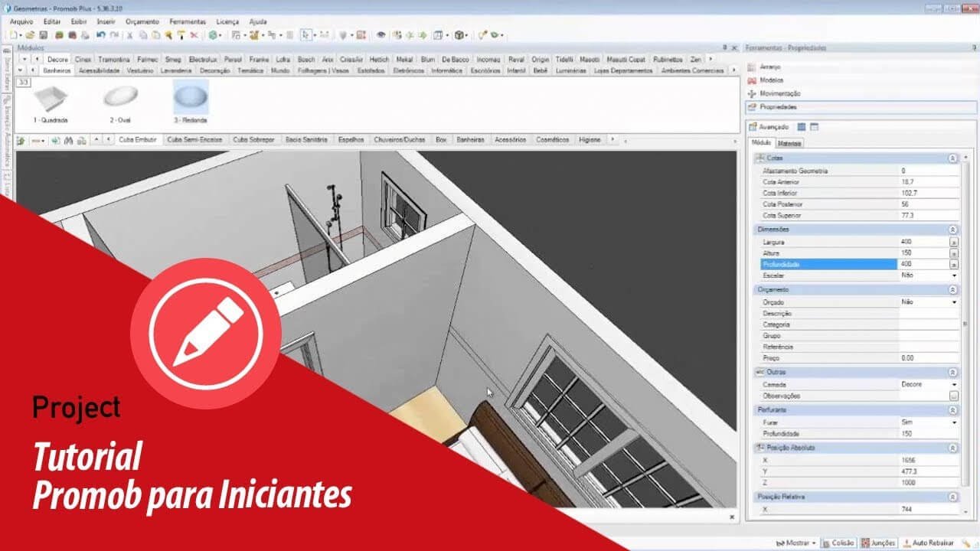This screenshot has height=551, width=980.
Task: Click the Profundidade value field in Dimensões
Action: (923, 264)
